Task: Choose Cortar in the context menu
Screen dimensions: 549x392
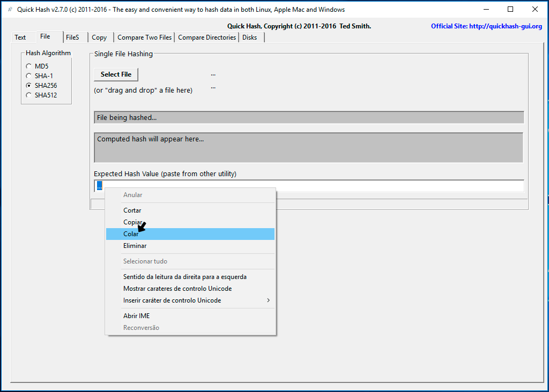Action: 190,210
